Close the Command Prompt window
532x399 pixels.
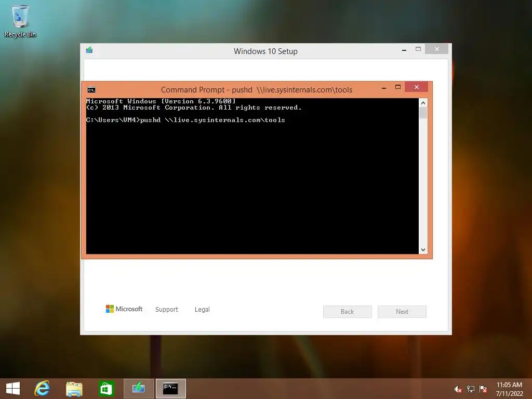click(x=417, y=87)
